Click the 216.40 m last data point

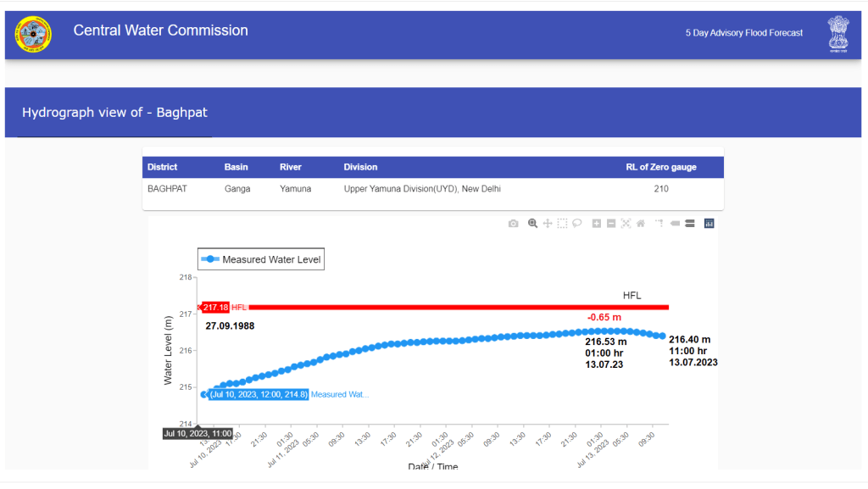click(661, 336)
